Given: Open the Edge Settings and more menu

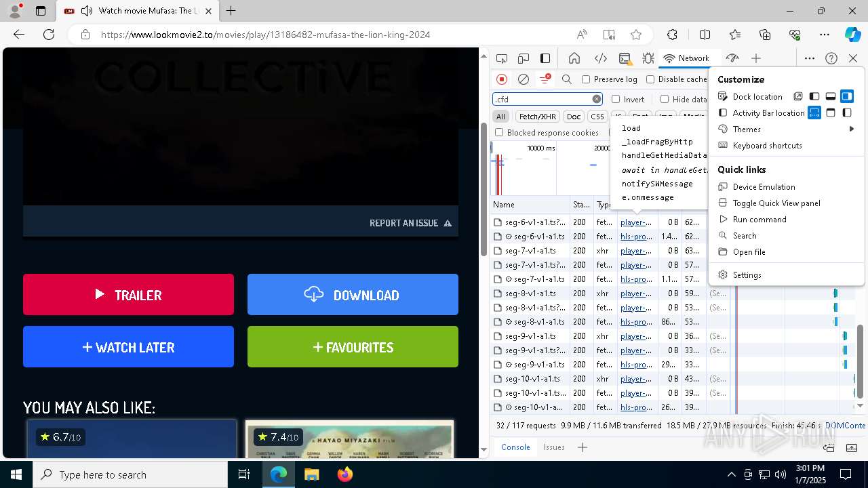Looking at the screenshot, I should [825, 35].
